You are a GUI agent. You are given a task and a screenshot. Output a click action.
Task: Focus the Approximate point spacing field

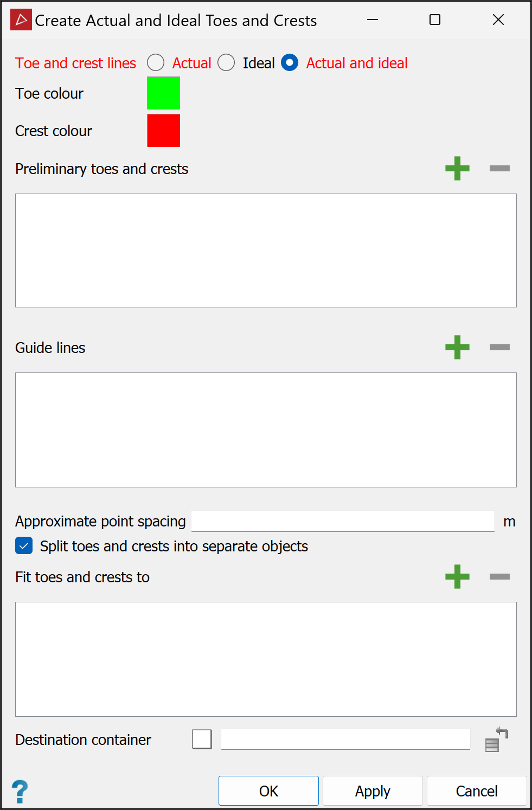point(343,521)
